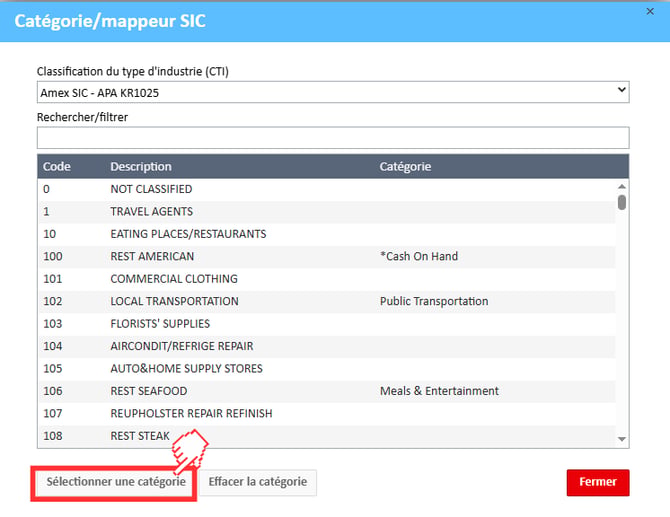Image resolution: width=670 pixels, height=517 pixels.
Task: Click the scroll-down arrow of the list
Action: tap(622, 439)
